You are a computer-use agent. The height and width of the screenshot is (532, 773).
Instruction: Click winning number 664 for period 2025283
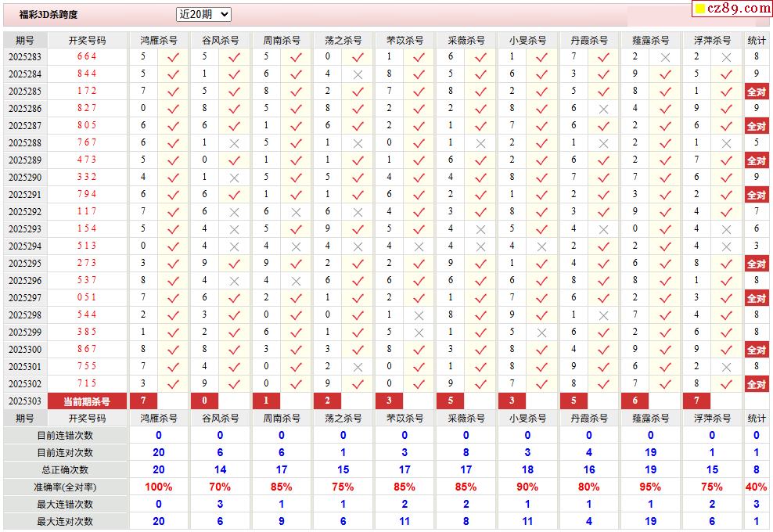point(86,56)
